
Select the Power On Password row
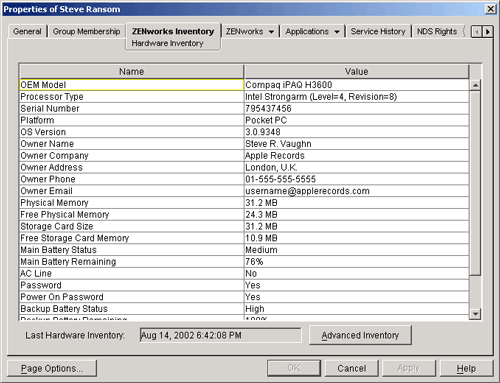(131, 297)
